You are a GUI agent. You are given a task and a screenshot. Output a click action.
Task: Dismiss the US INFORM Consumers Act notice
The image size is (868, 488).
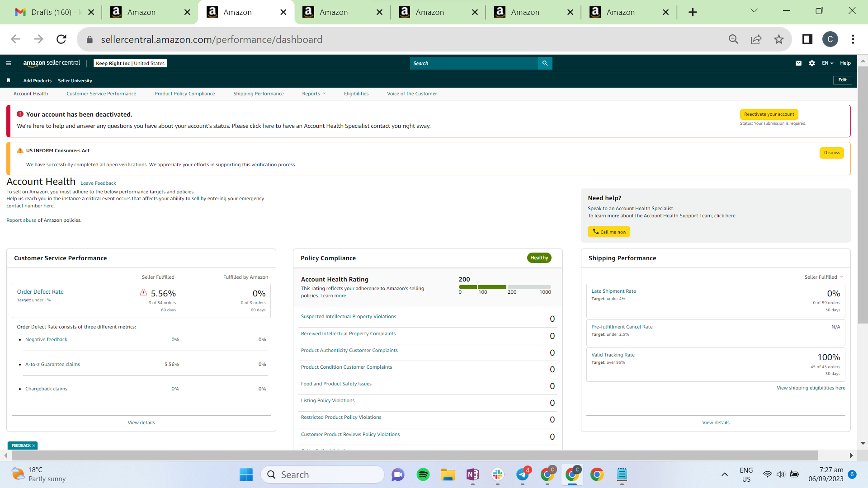pos(832,153)
